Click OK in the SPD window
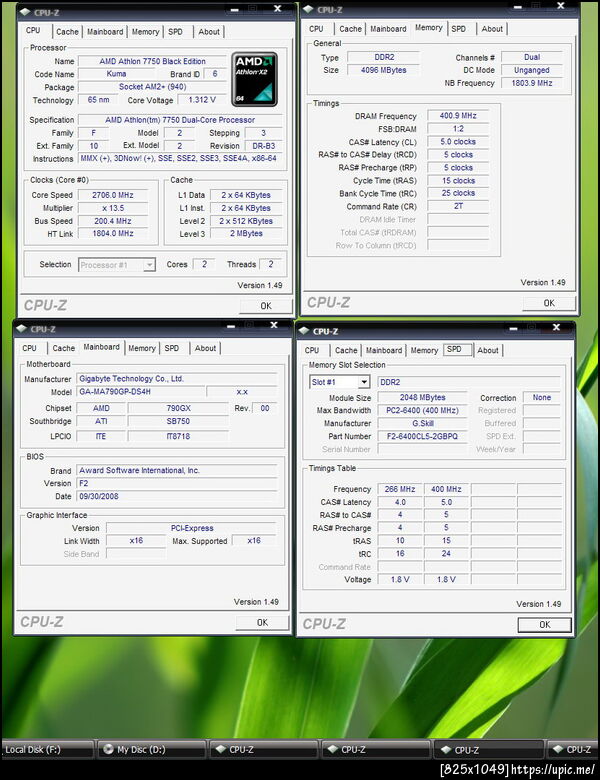 [x=545, y=624]
